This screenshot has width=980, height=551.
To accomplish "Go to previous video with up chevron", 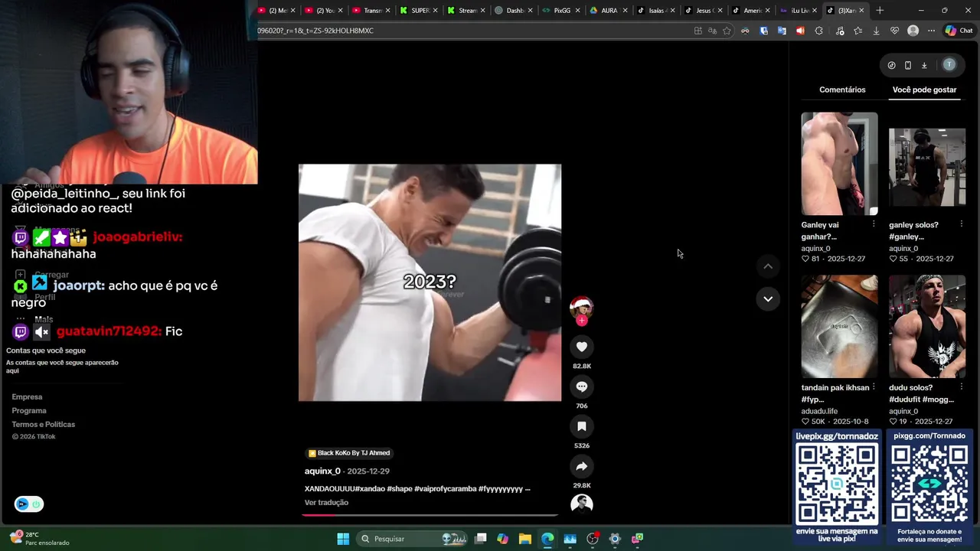I will (x=768, y=266).
